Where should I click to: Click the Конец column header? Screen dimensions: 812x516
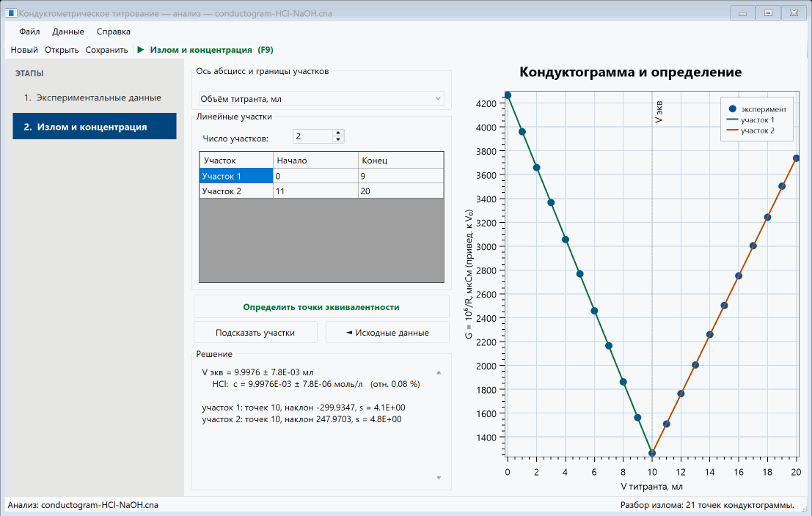400,161
